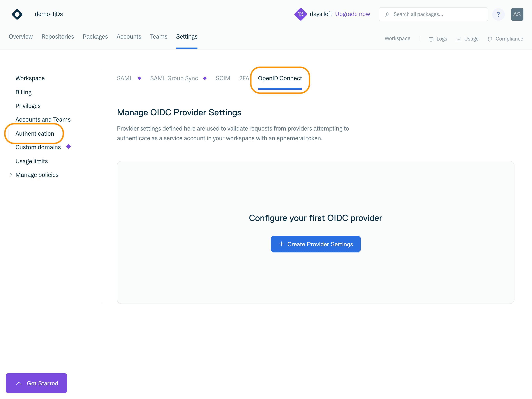Viewport: 532px width, 399px height.
Task: Click the 13 days left trial badge
Action: (x=300, y=14)
